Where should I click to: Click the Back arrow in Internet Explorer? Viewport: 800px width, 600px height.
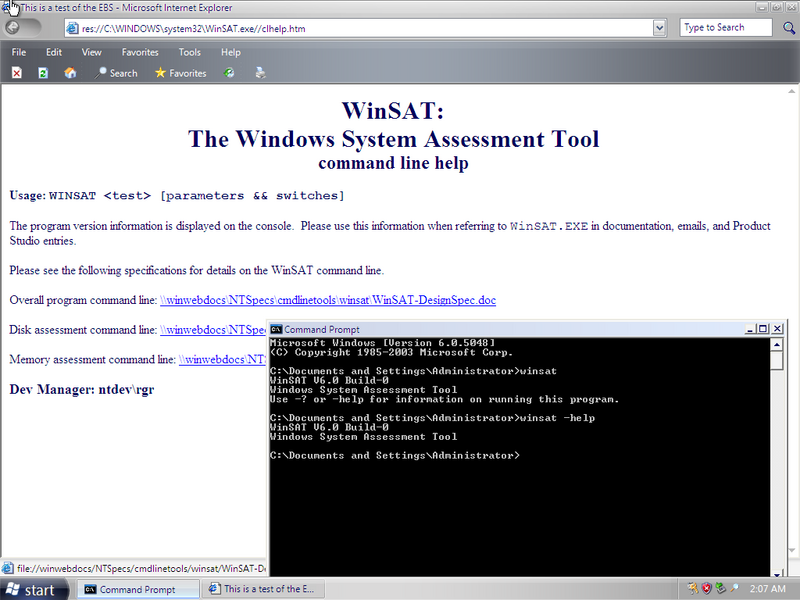(13, 28)
